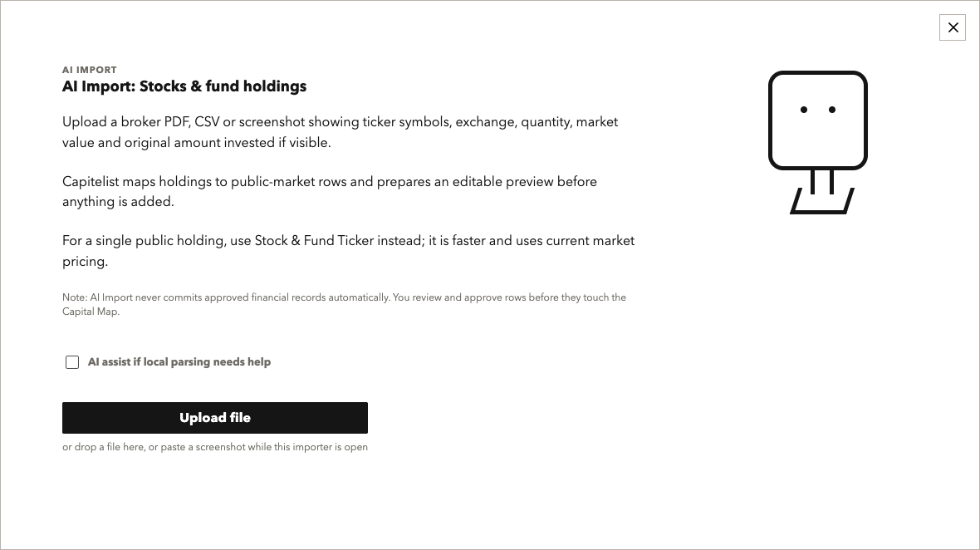
Task: Enable the AI assist checkbox
Action: click(72, 362)
